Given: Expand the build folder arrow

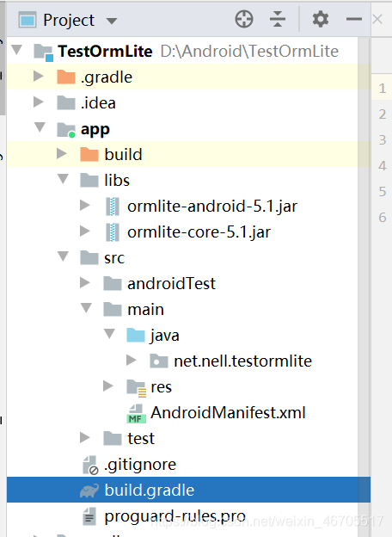Looking at the screenshot, I should (x=62, y=153).
